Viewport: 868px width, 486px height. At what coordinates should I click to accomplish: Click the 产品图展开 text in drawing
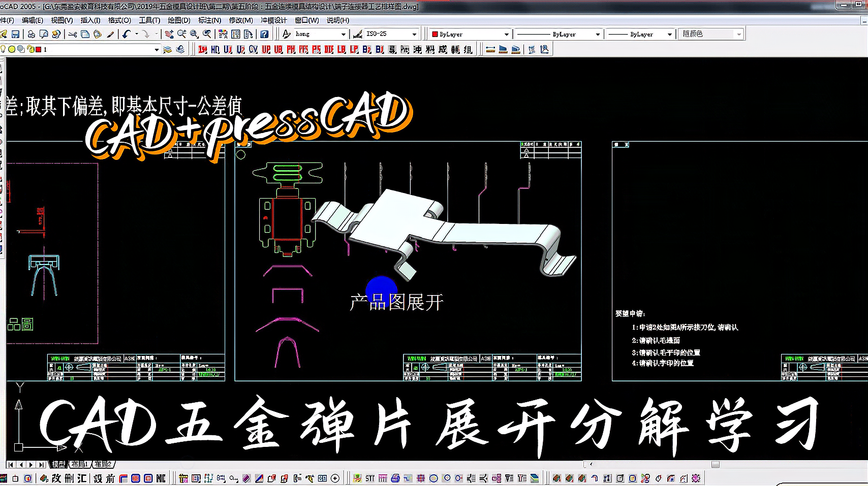coord(396,302)
